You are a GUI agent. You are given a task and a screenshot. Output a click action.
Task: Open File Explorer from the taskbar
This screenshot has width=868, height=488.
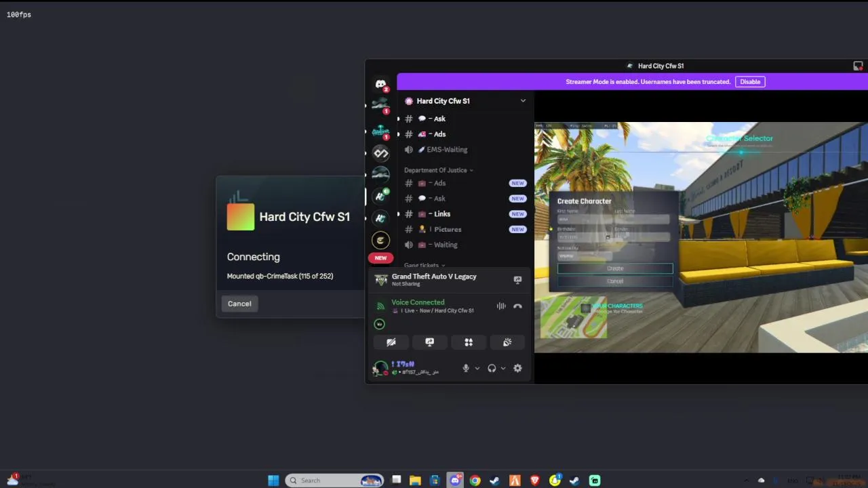point(416,481)
